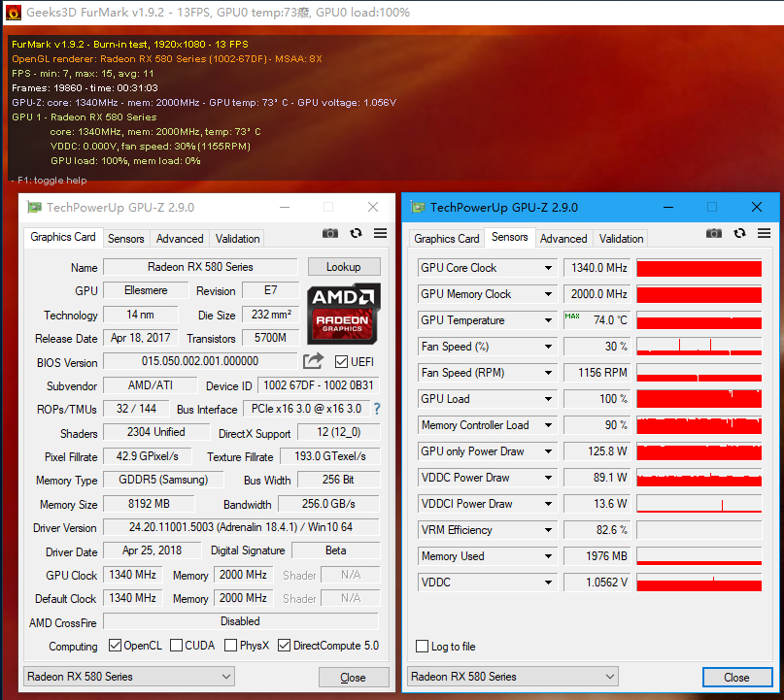Viewport: 784px width, 700px height.
Task: Switch to Sensors tab in left GPU-Z window
Action: [125, 239]
